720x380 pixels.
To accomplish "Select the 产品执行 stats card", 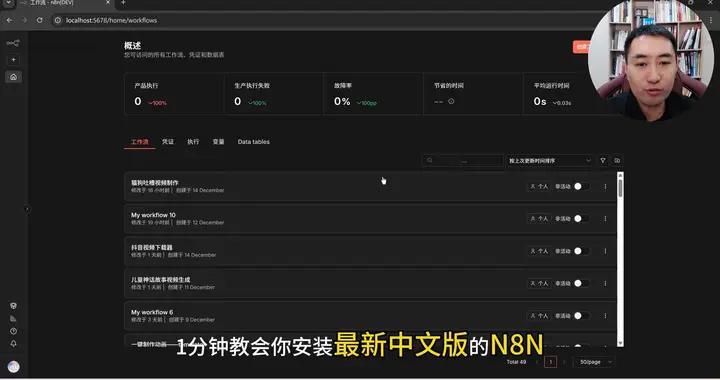I will click(x=174, y=94).
